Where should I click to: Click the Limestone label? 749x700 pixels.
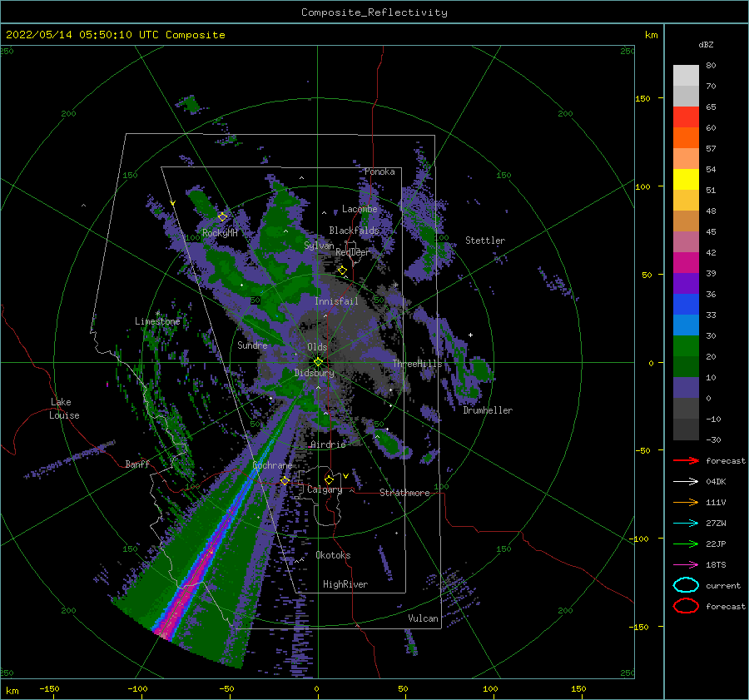(157, 321)
